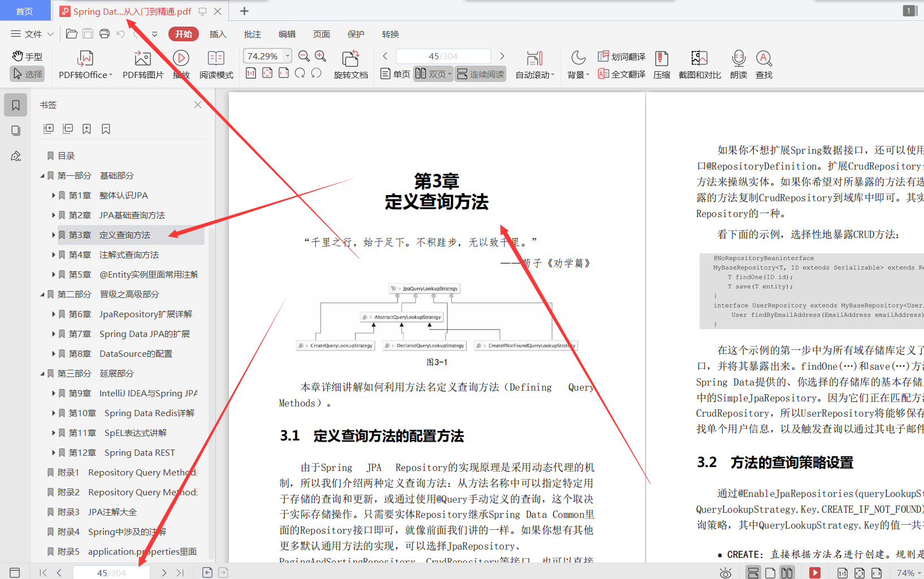Toggle double page icon in status bar
Screen dimensions: 924x579
coord(787,573)
